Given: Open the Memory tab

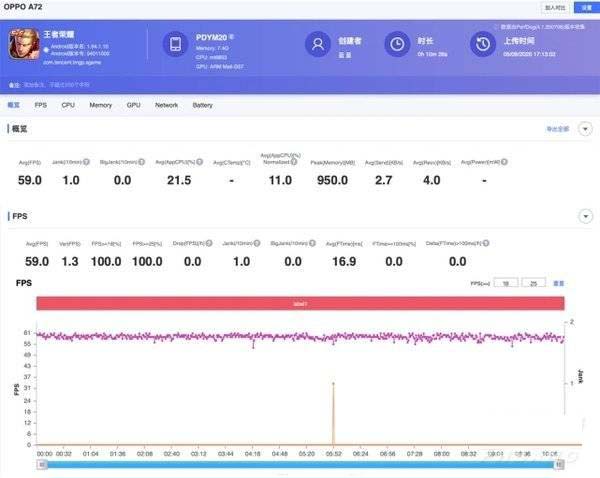Looking at the screenshot, I should 100,104.
